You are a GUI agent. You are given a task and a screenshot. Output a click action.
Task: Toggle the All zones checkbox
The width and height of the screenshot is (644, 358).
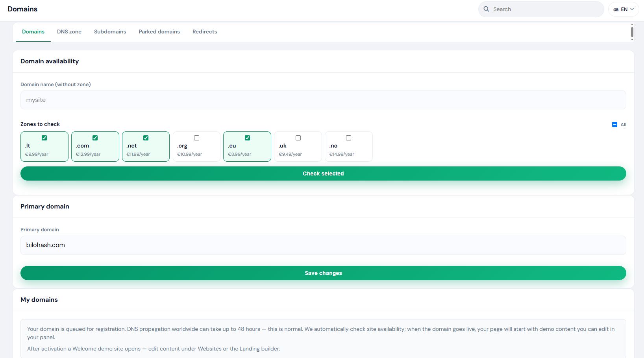click(614, 124)
